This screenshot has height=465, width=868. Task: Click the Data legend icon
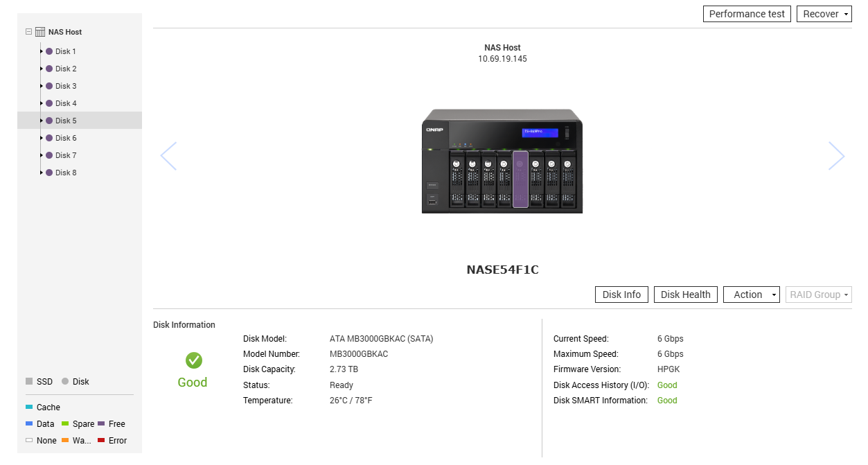click(29, 423)
